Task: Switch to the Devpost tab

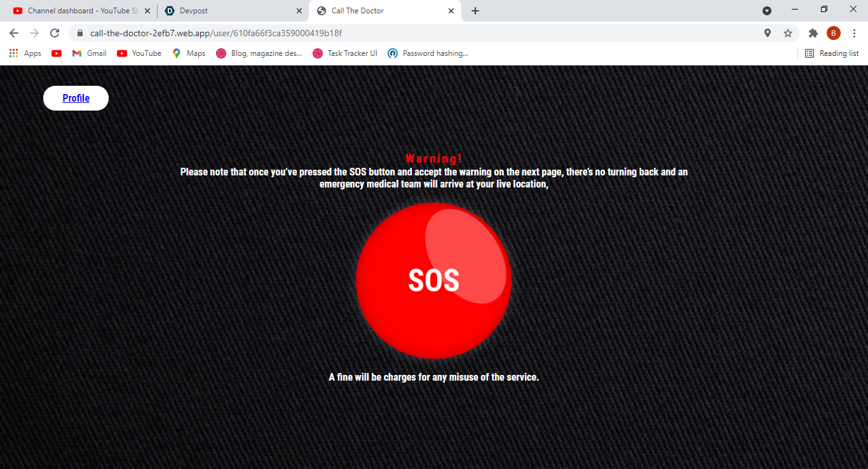Action: pos(233,11)
